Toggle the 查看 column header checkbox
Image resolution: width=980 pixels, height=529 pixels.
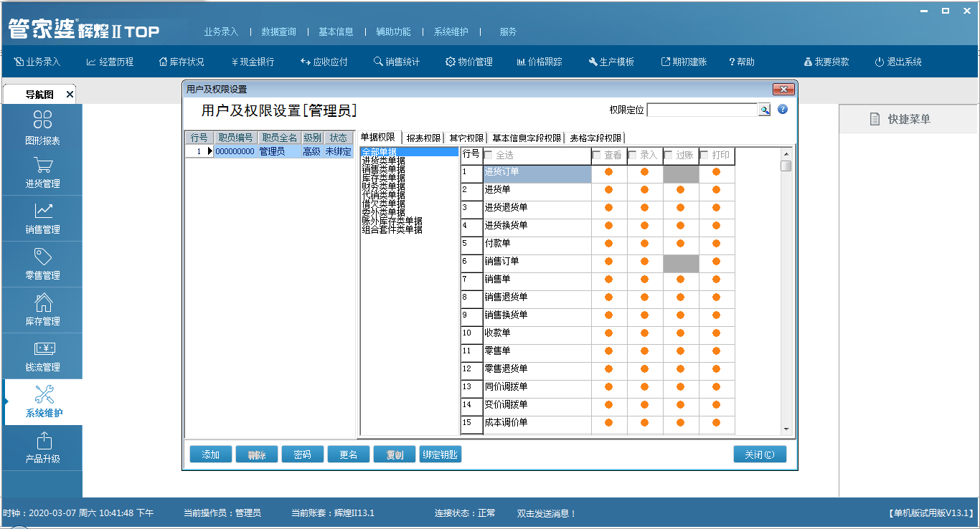[x=597, y=156]
